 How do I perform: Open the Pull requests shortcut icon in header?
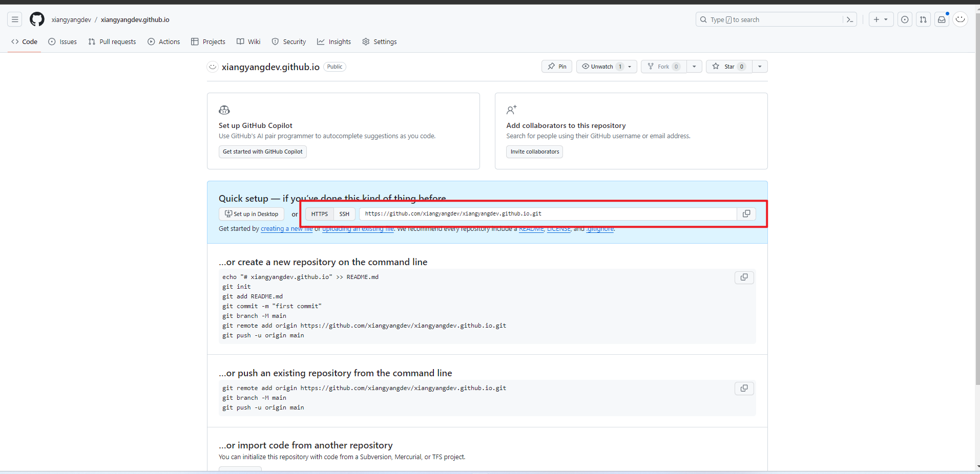(x=923, y=19)
